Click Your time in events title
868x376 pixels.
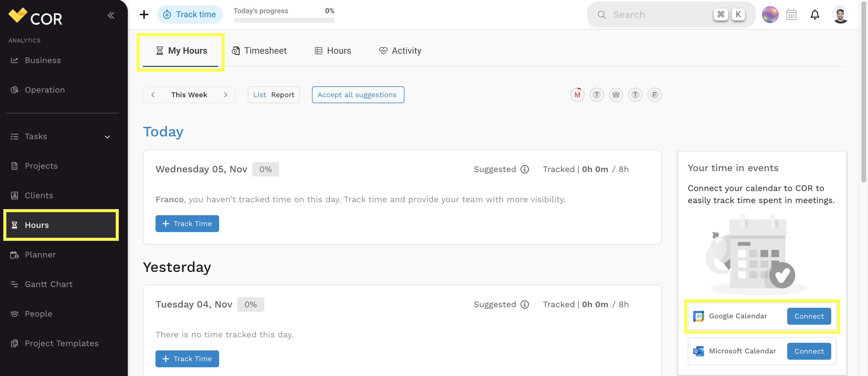(x=733, y=168)
